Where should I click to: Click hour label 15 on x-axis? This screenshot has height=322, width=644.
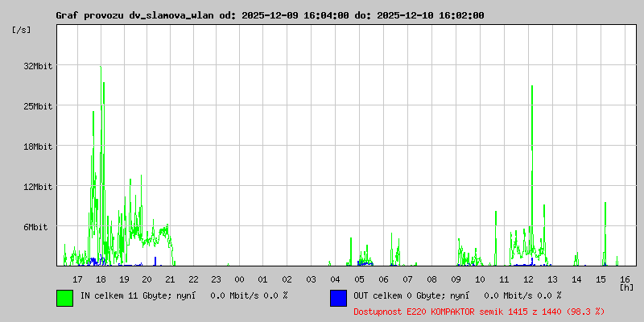pos(601,279)
